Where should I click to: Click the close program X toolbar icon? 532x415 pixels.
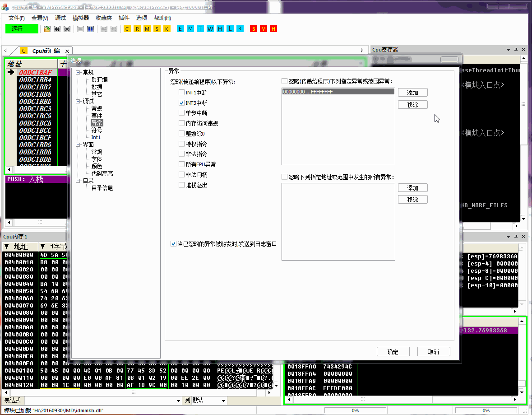point(67,29)
